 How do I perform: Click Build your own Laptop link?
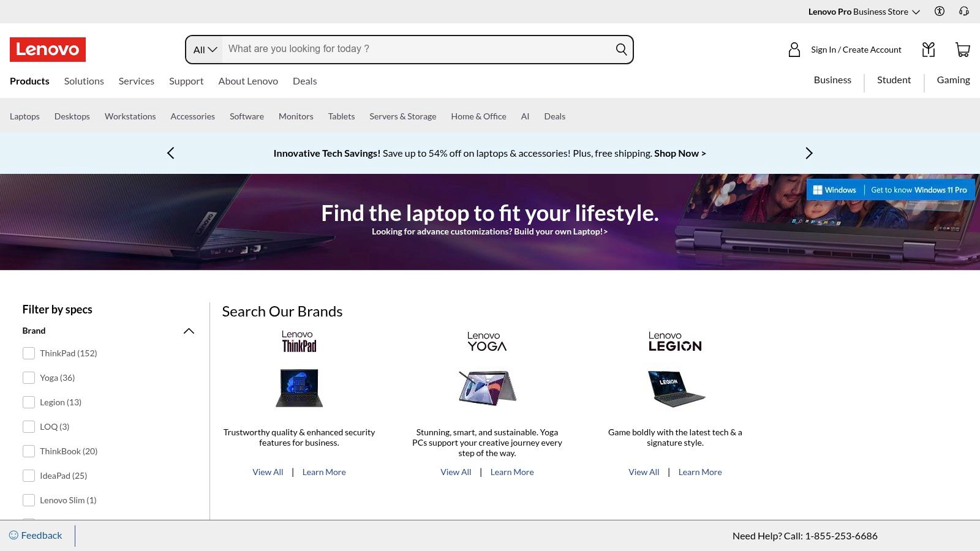tap(560, 231)
